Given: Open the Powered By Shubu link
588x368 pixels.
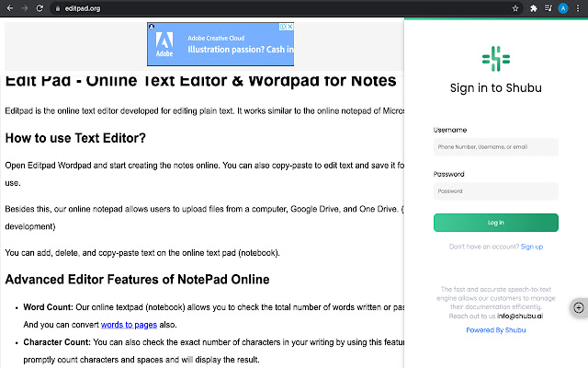Looking at the screenshot, I should pyautogui.click(x=496, y=330).
